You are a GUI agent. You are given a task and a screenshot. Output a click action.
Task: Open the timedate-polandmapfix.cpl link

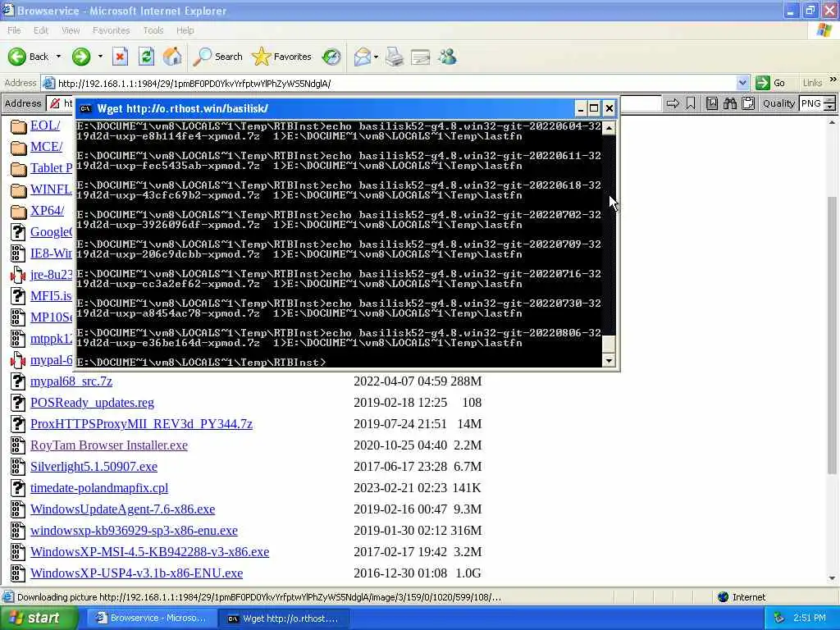click(x=99, y=488)
